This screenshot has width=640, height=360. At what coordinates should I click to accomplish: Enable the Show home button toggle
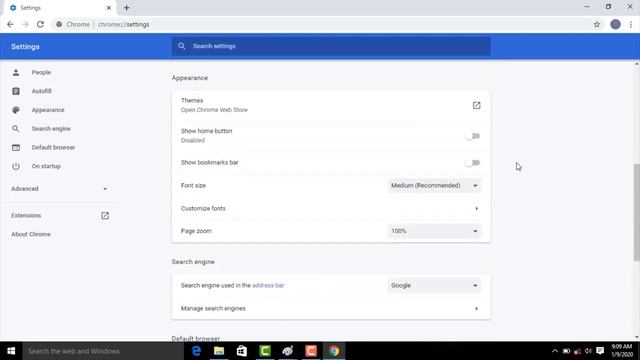pos(473,136)
